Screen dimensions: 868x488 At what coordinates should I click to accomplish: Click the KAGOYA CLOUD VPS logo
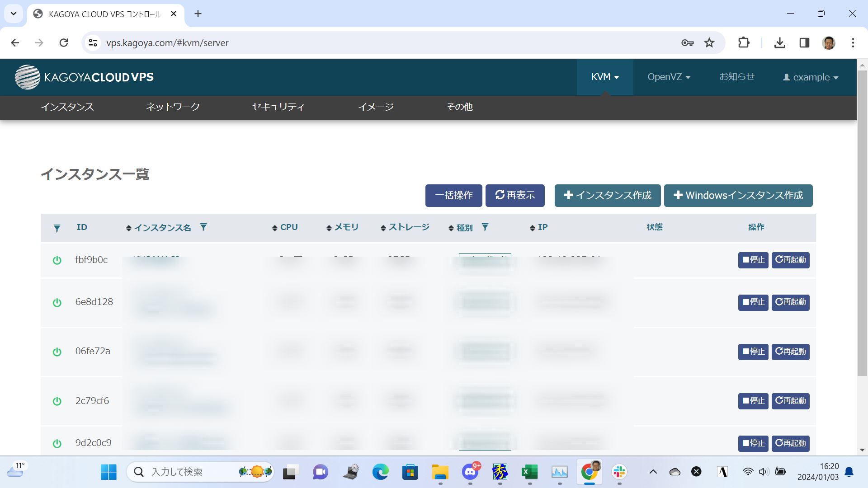pyautogui.click(x=85, y=77)
